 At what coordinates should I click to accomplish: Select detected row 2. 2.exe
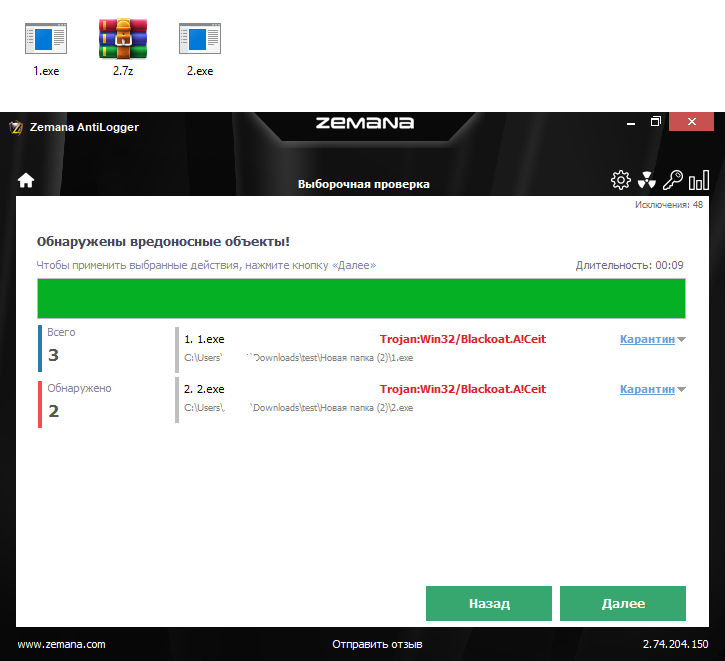point(430,398)
